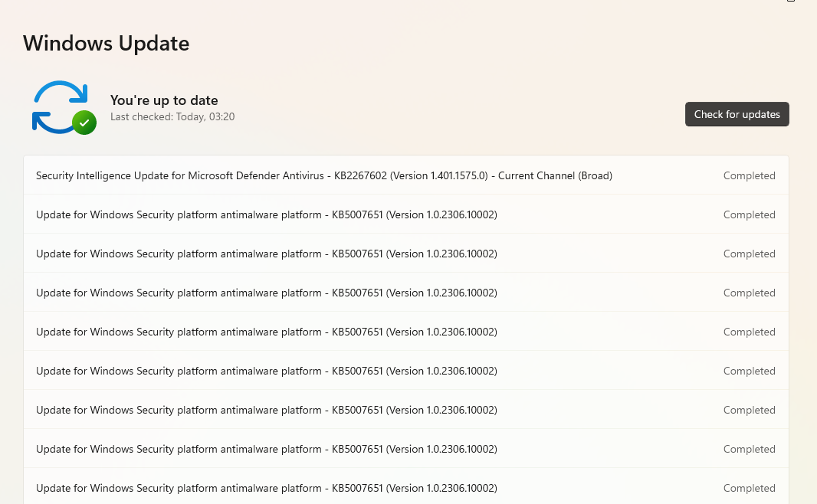Click Completed status of the fourth KB5007651 update

coord(749,332)
